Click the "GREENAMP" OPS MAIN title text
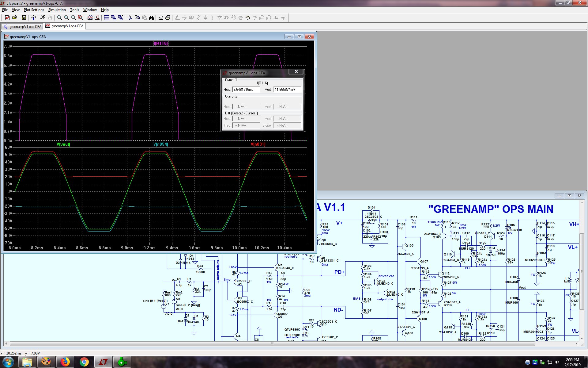The image size is (588, 368). pyautogui.click(x=491, y=209)
